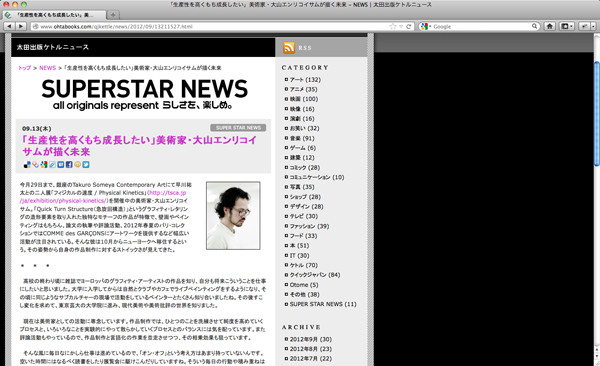Click the round tan share icon
Image resolution: width=600 pixels, height=366 pixels.
(x=77, y=165)
